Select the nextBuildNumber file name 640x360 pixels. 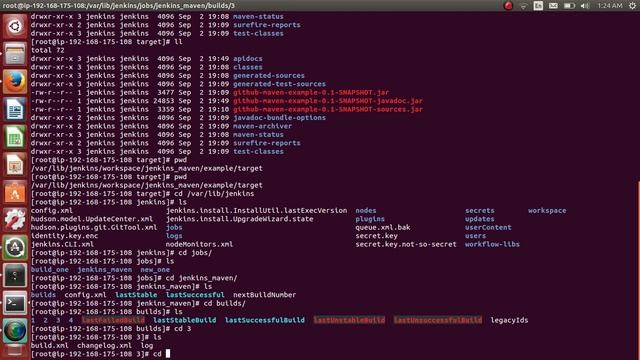point(264,295)
